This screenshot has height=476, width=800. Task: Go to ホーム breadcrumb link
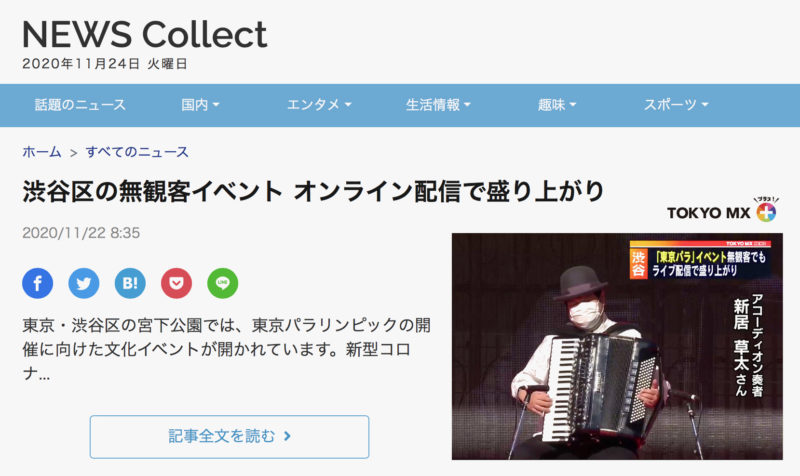coord(42,152)
